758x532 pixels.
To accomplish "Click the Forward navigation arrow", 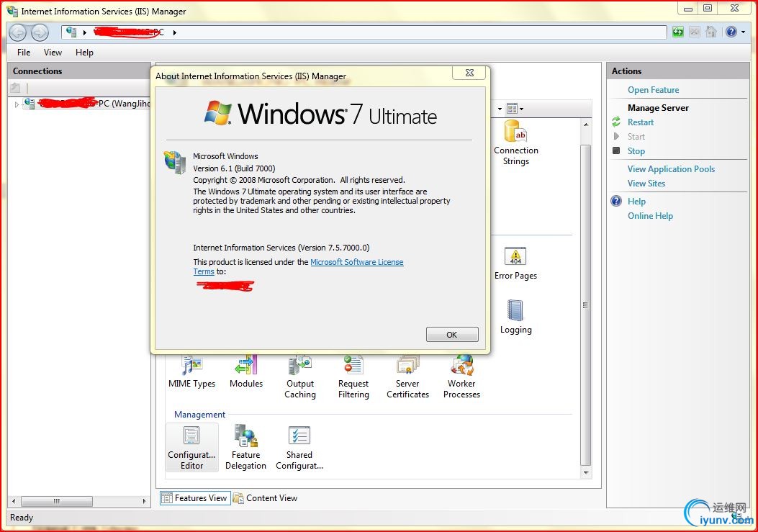I will (40, 32).
